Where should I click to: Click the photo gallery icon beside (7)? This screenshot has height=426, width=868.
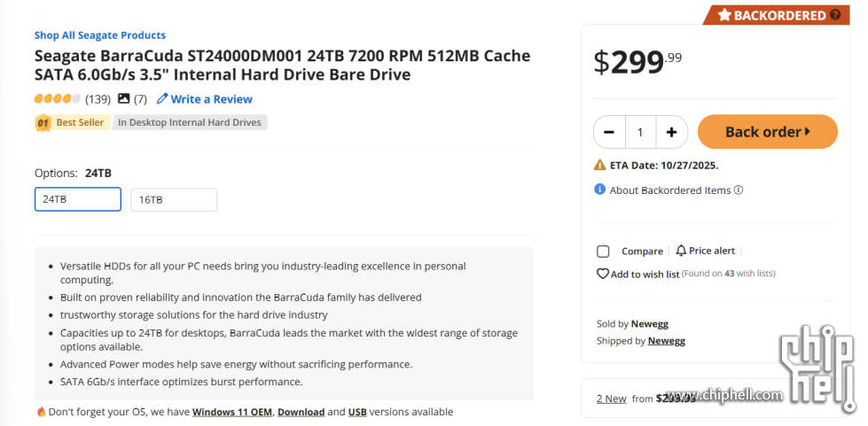(x=123, y=99)
